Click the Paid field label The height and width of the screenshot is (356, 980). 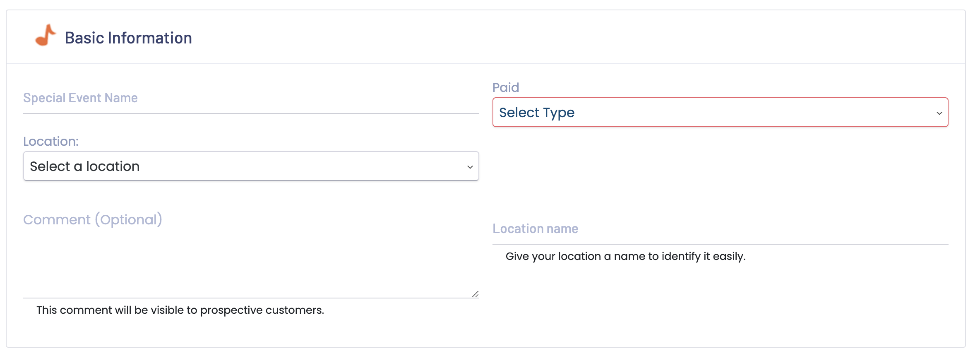[505, 87]
